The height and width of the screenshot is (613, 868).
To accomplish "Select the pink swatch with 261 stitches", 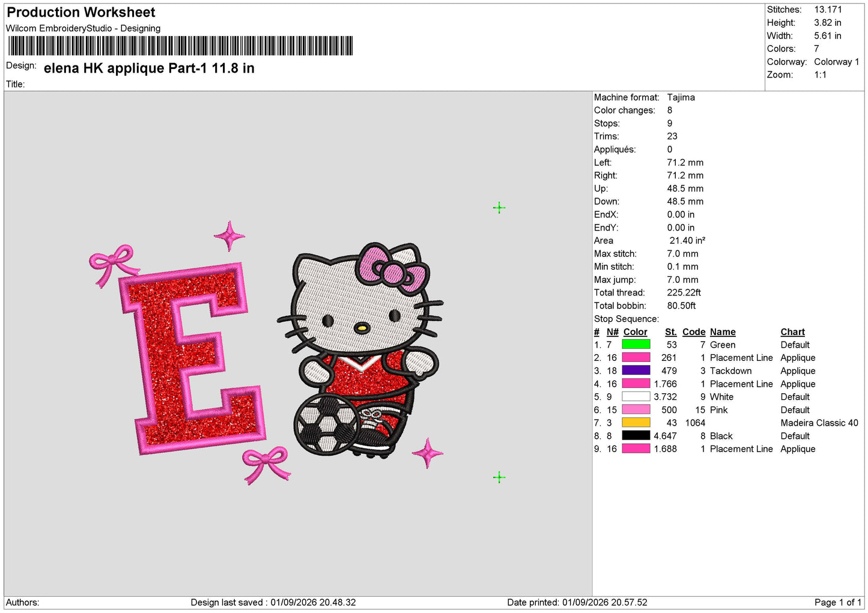I will [636, 358].
